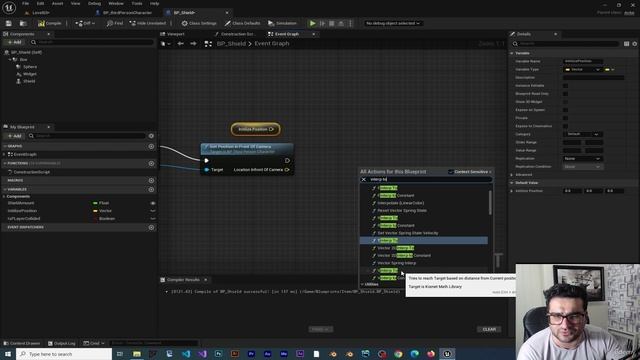Click the Clear button in Compiler Results
640x360 pixels.
tap(489, 329)
